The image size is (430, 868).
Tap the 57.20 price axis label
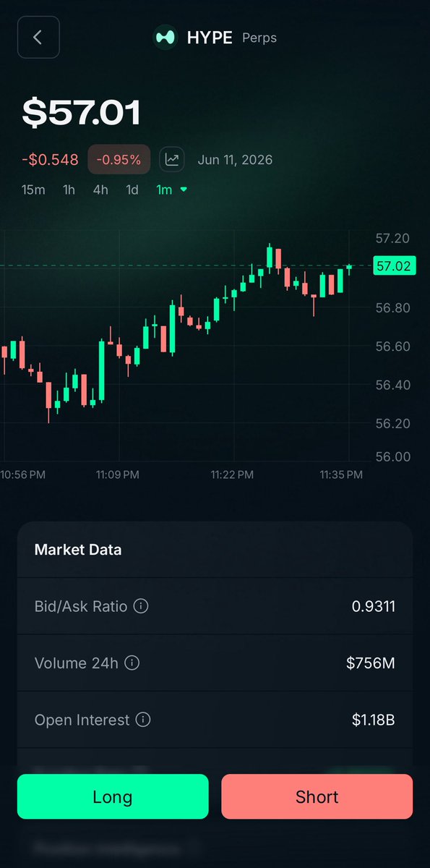[392, 239]
